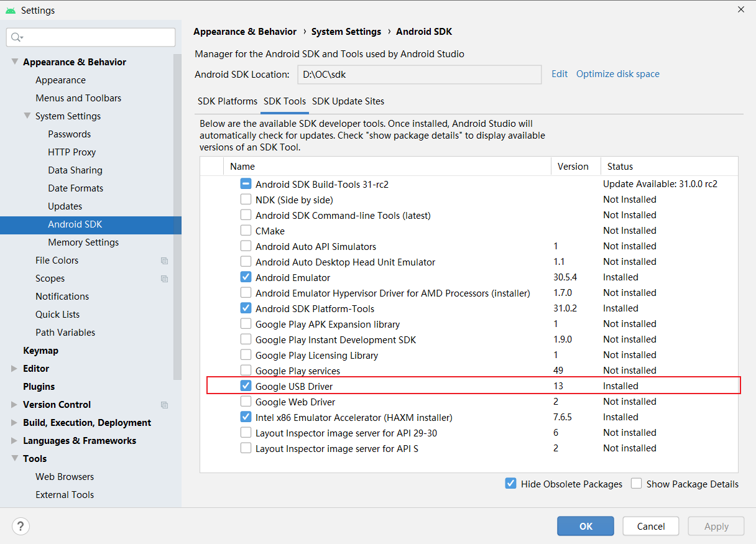The width and height of the screenshot is (756, 544).
Task: Click the project-level icon beside File Colors
Action: (164, 260)
